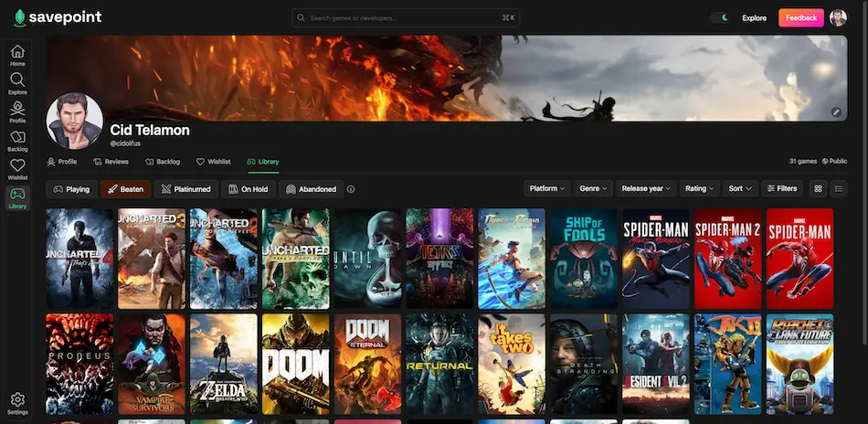
Task: Click the savepoint logo
Action: point(58,17)
